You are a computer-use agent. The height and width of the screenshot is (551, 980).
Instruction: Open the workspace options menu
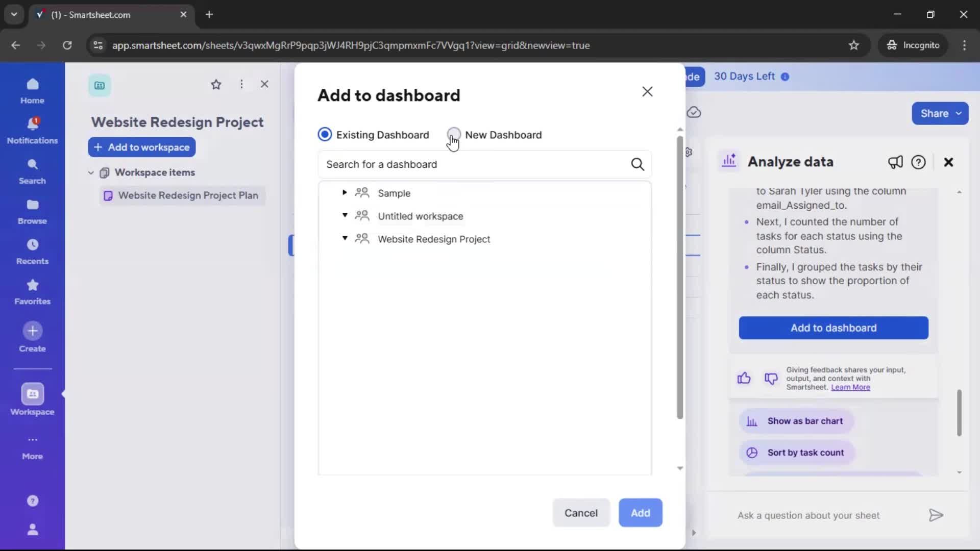click(241, 84)
